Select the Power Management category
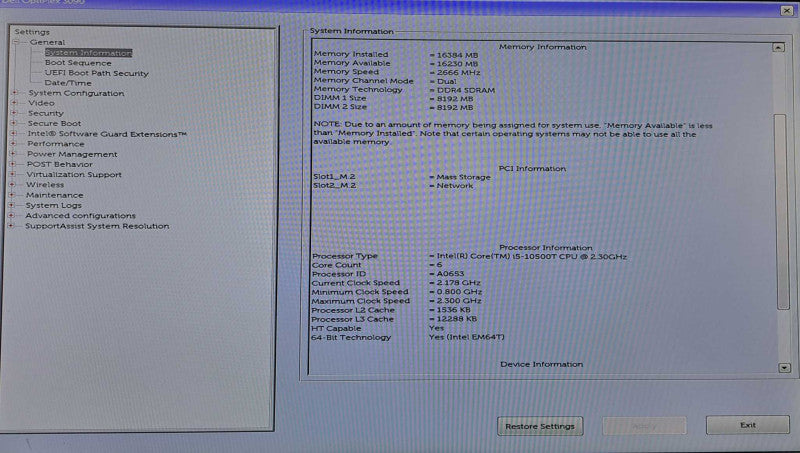 pyautogui.click(x=72, y=154)
